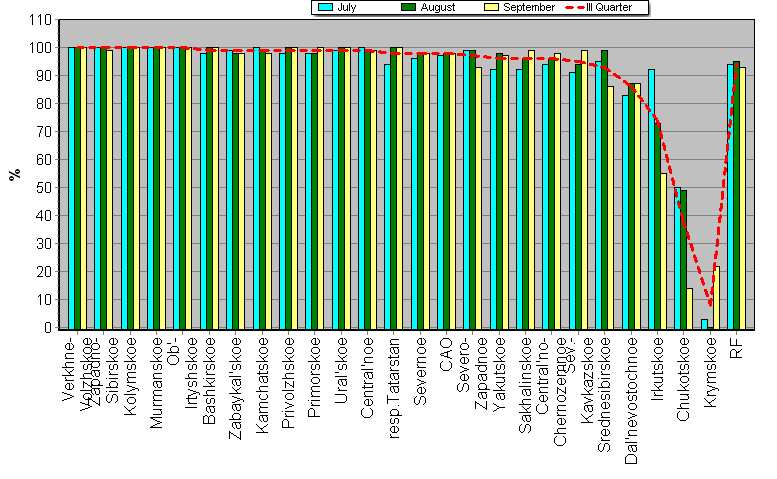Click the tall cyan July bar for Irkutskoe
The image size is (777, 479).
pos(651,199)
